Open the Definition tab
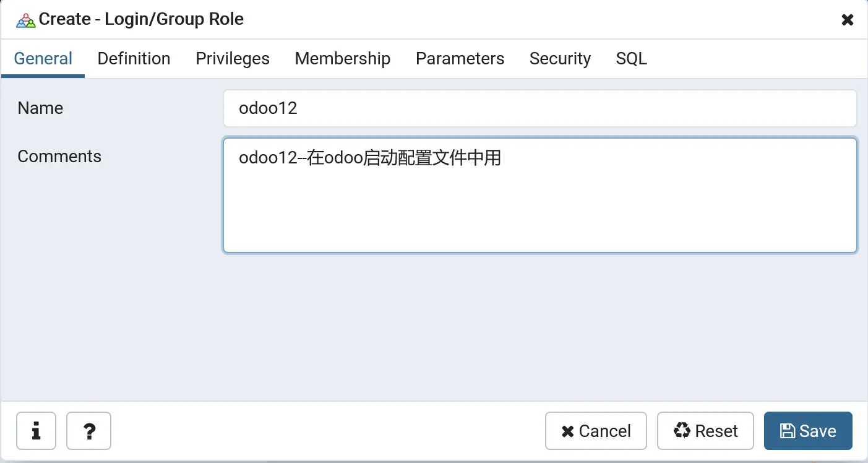 click(134, 59)
